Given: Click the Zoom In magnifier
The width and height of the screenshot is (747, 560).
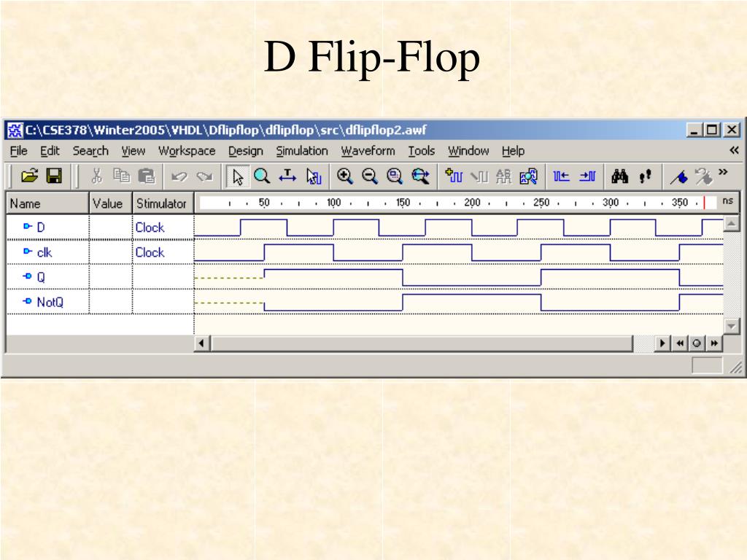Looking at the screenshot, I should pyautogui.click(x=344, y=176).
